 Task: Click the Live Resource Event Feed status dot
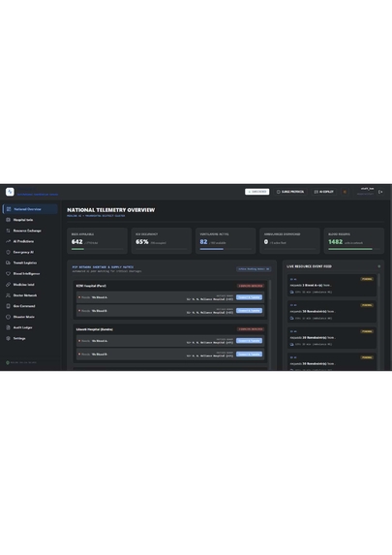[x=378, y=266]
